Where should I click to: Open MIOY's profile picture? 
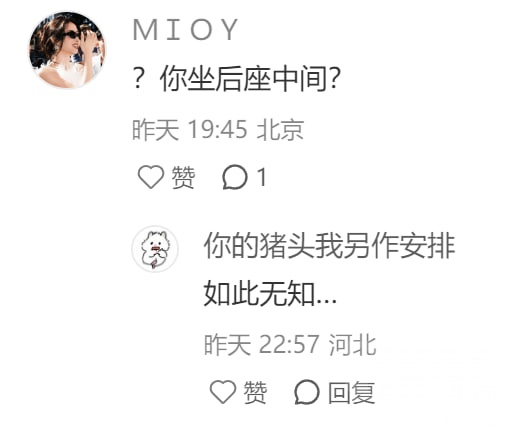point(67,50)
